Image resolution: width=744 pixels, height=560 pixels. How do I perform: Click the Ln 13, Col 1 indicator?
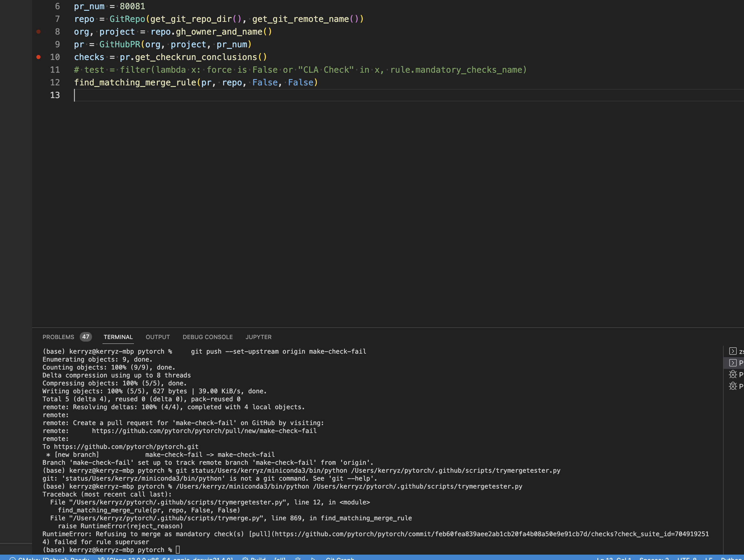(614, 559)
